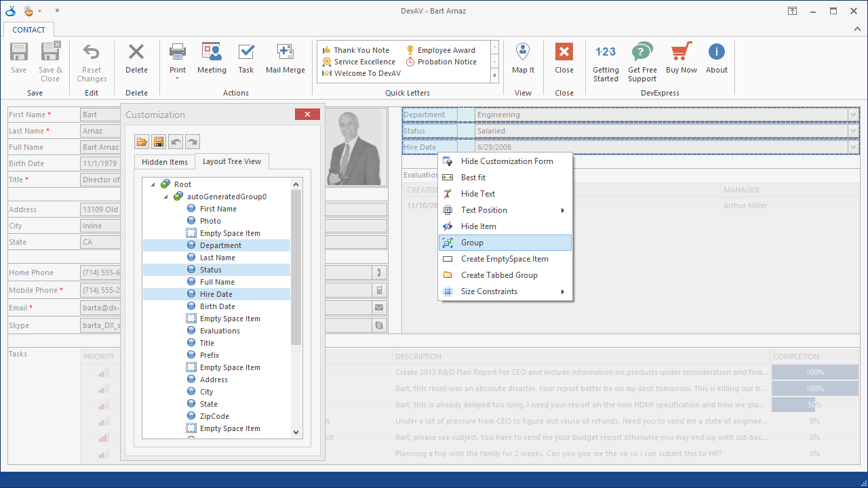Collapse the Root tree node
The image size is (868, 488).
pyautogui.click(x=153, y=184)
